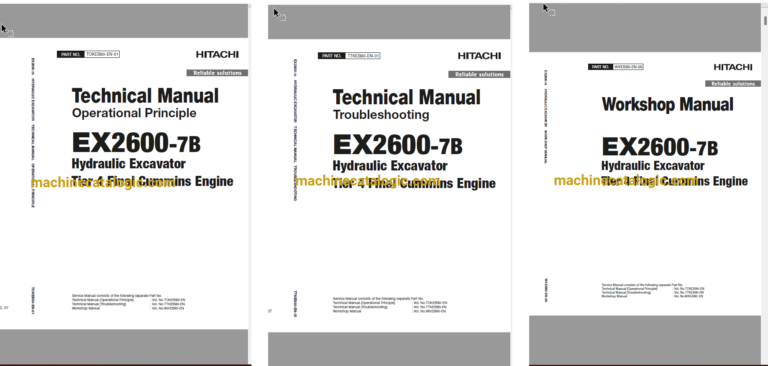Click 'Service Manual consists of...' note on Troubleshooting cover
Viewport: 768px width, 366px height.
[390, 305]
